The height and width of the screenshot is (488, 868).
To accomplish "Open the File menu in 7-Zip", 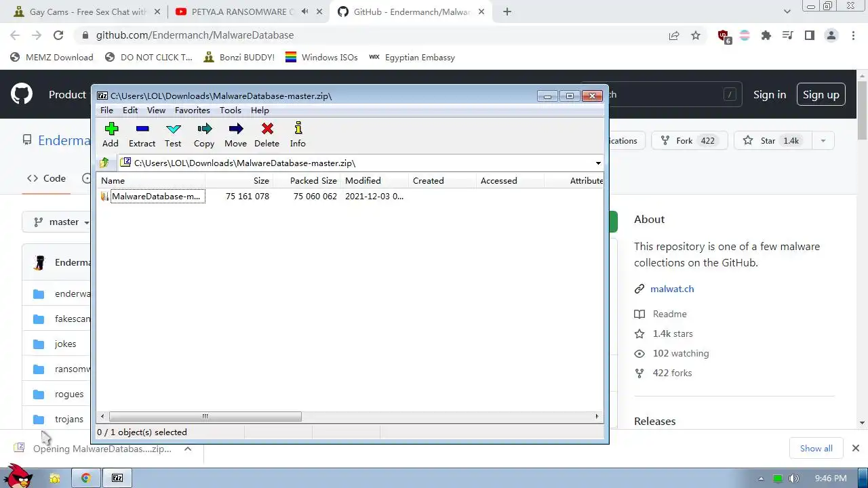I will click(x=106, y=110).
